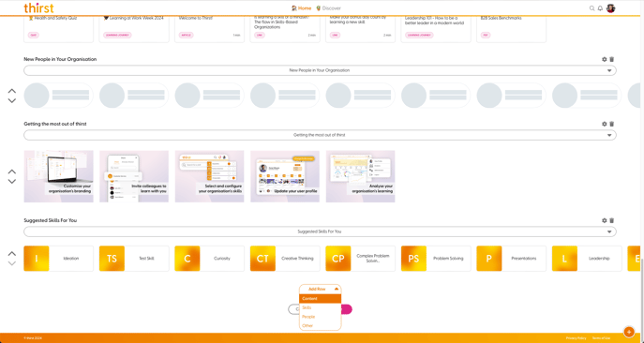This screenshot has height=343, width=644.
Task: Move New People row up
Action: click(12, 91)
